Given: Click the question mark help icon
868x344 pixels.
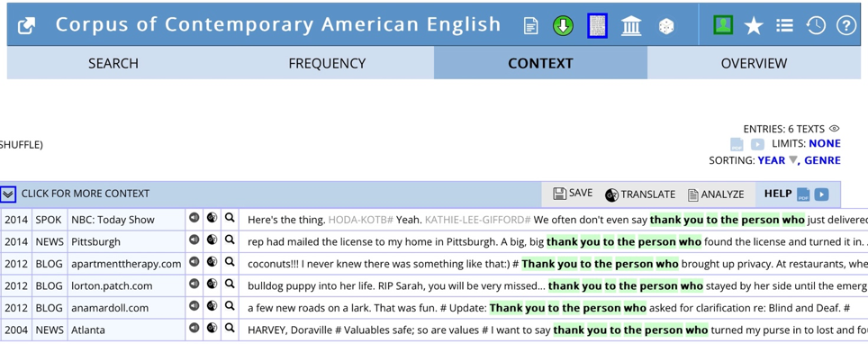Looking at the screenshot, I should pos(845,25).
